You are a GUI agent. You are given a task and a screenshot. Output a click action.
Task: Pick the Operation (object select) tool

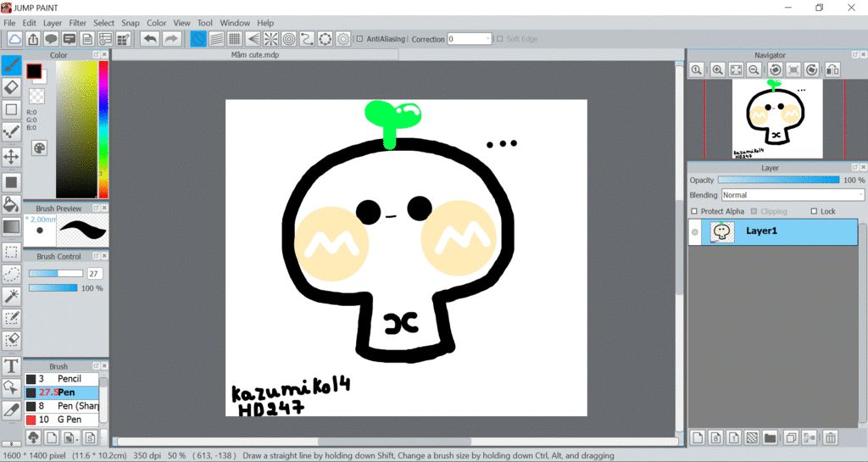(11, 388)
